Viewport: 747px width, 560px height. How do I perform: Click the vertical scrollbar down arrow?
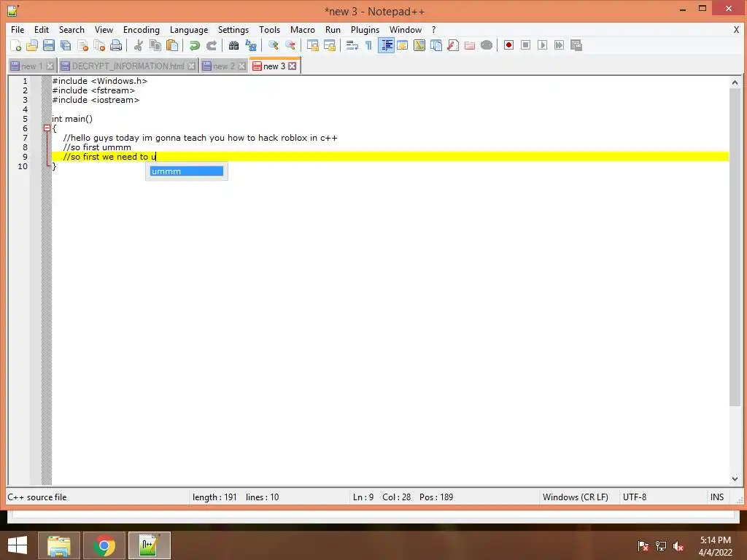(x=735, y=478)
